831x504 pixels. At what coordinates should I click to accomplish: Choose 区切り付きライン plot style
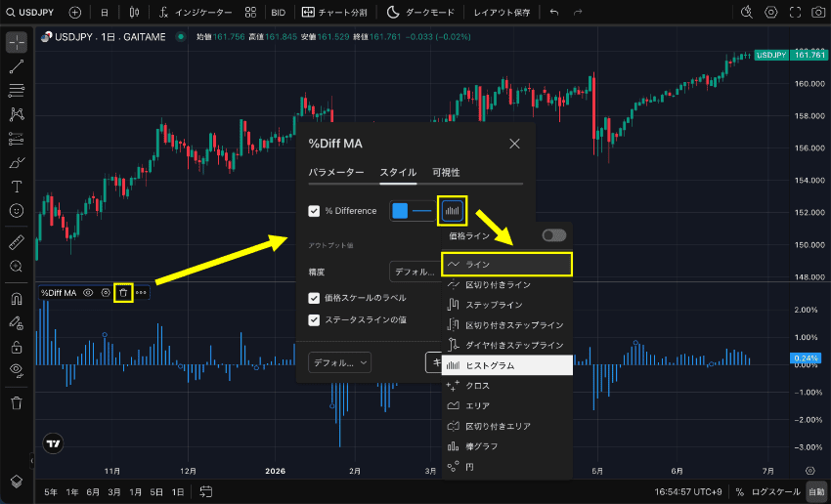tap(506, 285)
